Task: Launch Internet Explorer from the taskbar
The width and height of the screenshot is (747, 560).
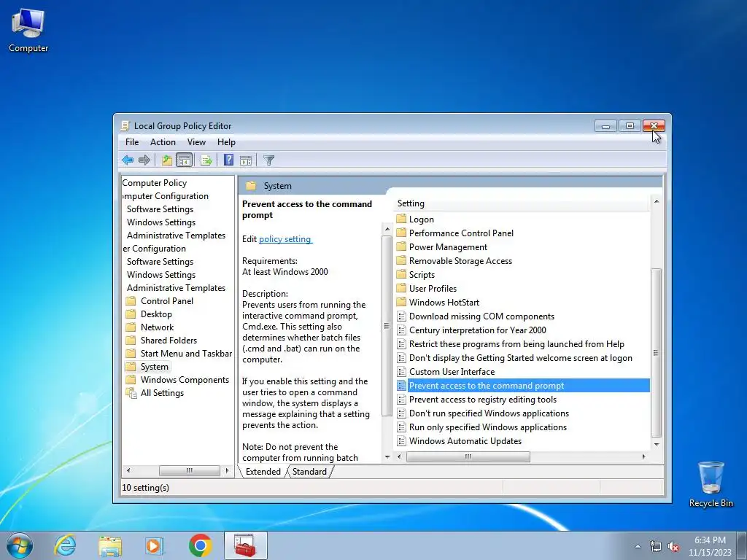Action: click(x=65, y=545)
